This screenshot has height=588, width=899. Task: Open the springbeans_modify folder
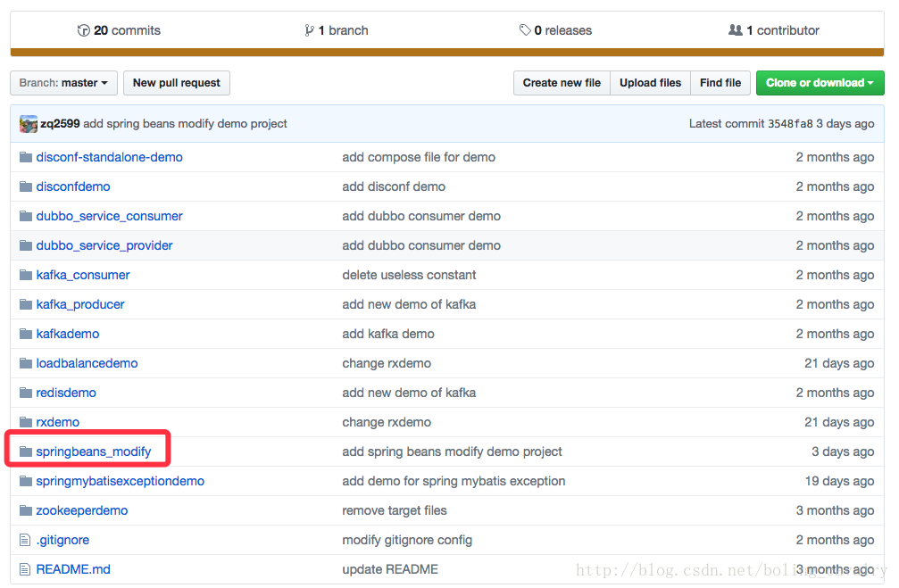tap(94, 451)
